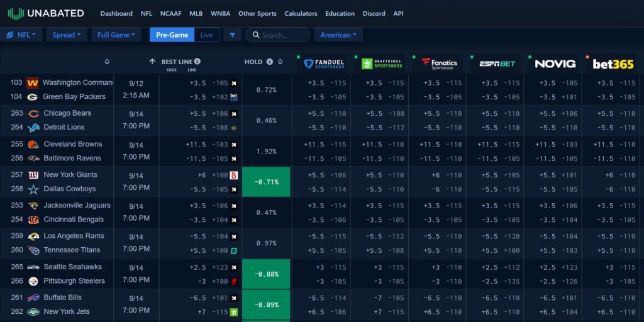Click the sportsbook icon on Giants best line
Viewport: 644px width, 322px height.
234,175
